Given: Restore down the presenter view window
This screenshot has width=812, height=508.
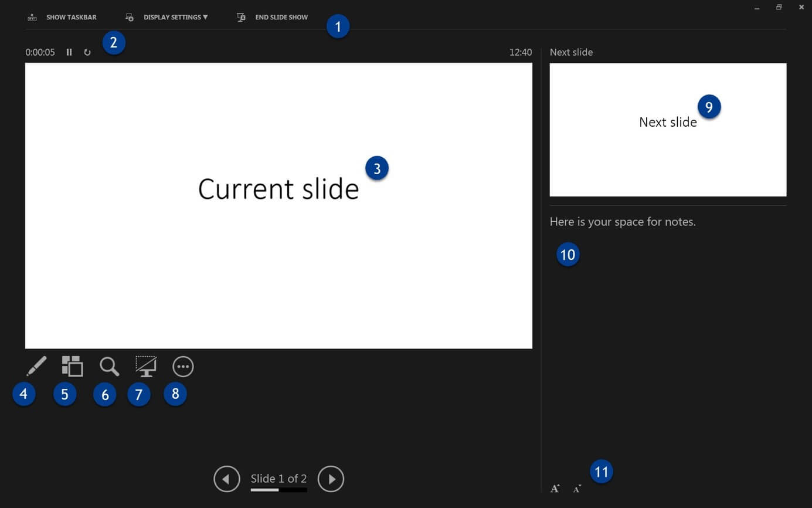Looking at the screenshot, I should (x=779, y=8).
